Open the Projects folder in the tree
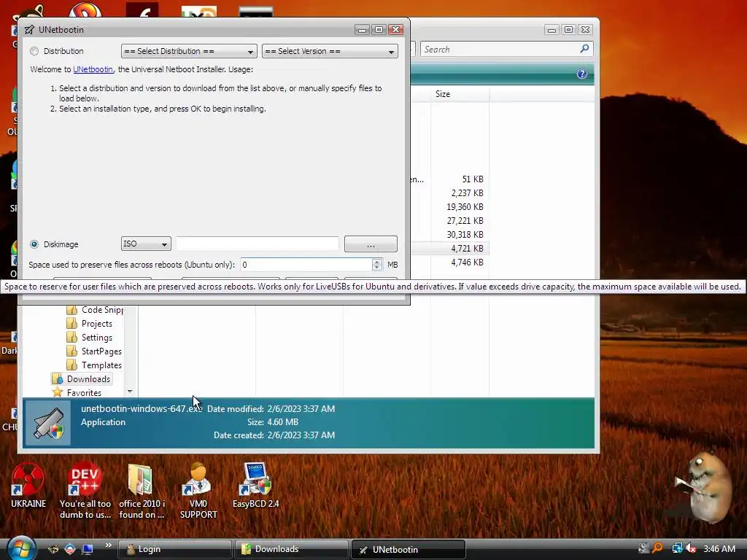747x560 pixels. (x=90, y=324)
